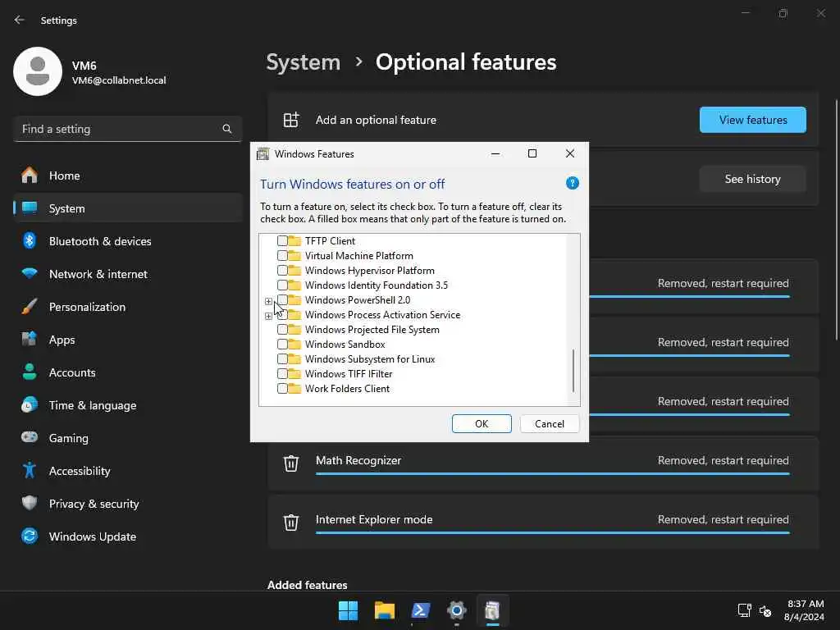The height and width of the screenshot is (630, 840).
Task: Check Windows Subsystem for Linux box
Action: (282, 359)
